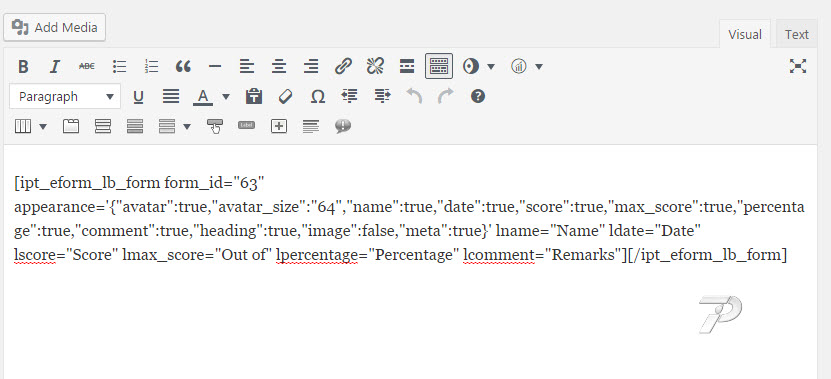Toggle bold formatting
831x379 pixels.
coord(23,66)
